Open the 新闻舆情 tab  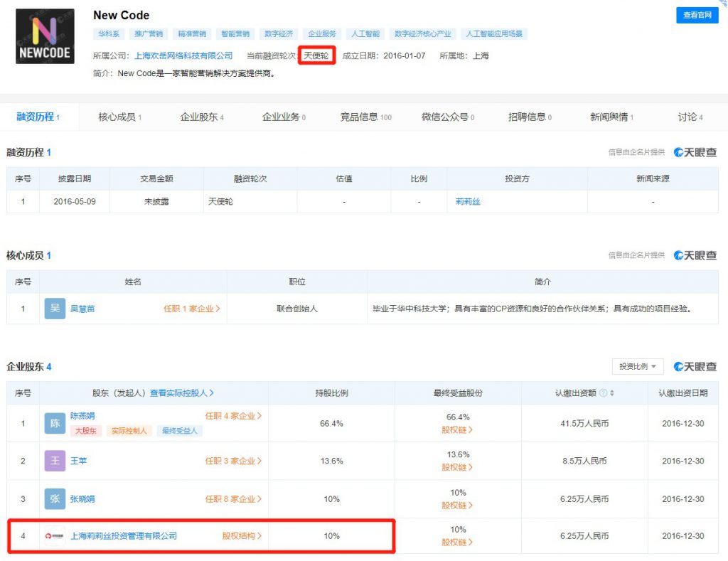coord(611,117)
